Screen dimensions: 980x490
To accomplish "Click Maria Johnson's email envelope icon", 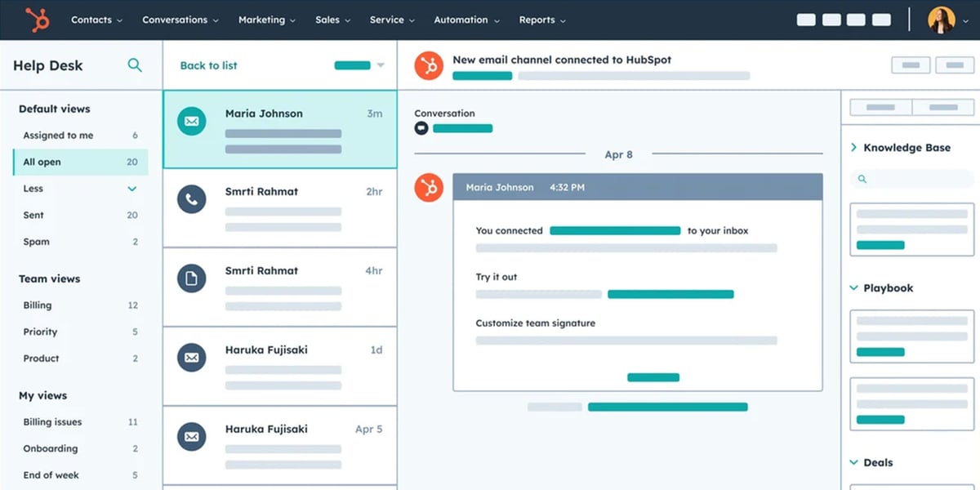I will [x=191, y=122].
